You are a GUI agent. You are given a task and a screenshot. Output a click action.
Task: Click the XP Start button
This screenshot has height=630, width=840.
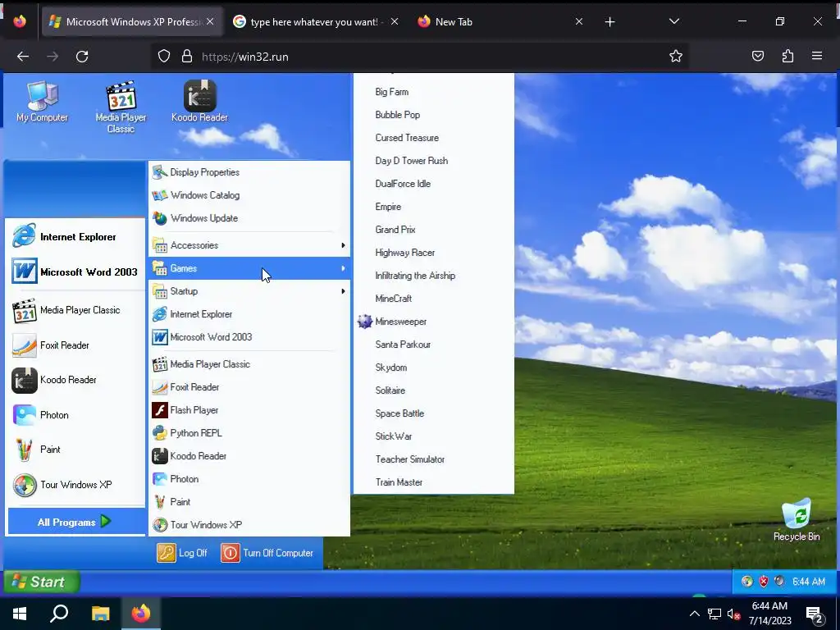click(42, 582)
